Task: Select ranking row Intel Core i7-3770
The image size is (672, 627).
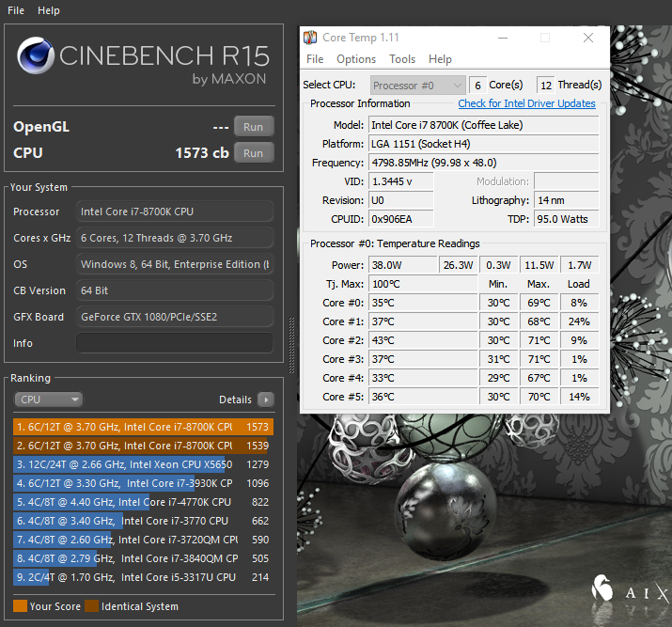Action: click(x=143, y=521)
